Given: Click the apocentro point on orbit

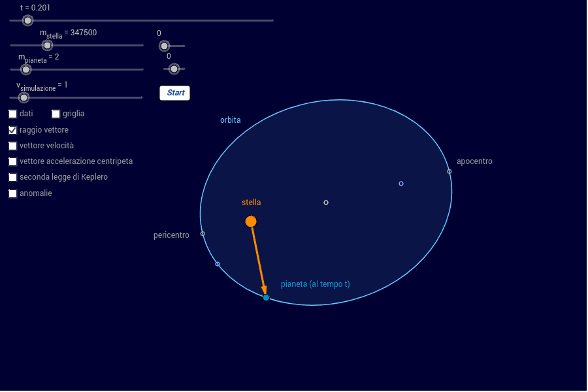Looking at the screenshot, I should click(449, 172).
